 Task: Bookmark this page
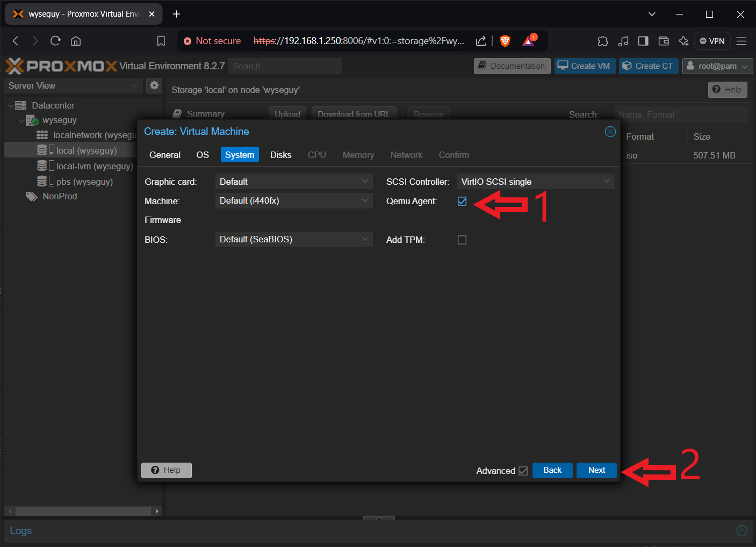[x=161, y=41]
